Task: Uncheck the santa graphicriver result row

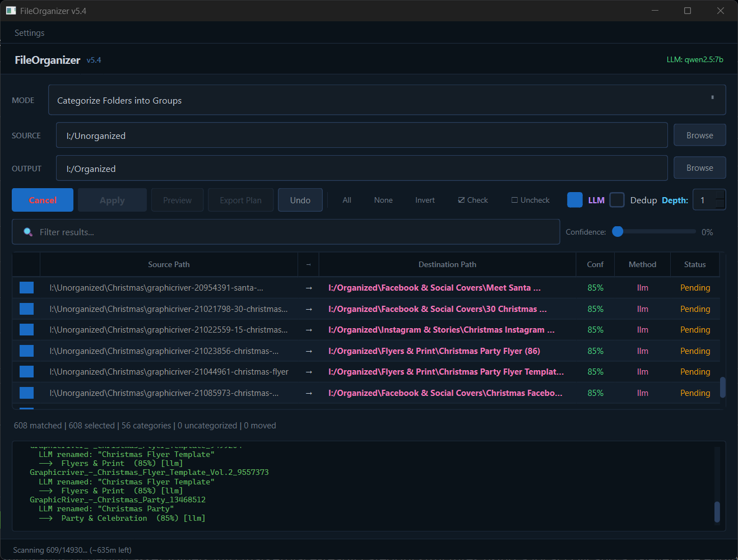Action: [26, 287]
